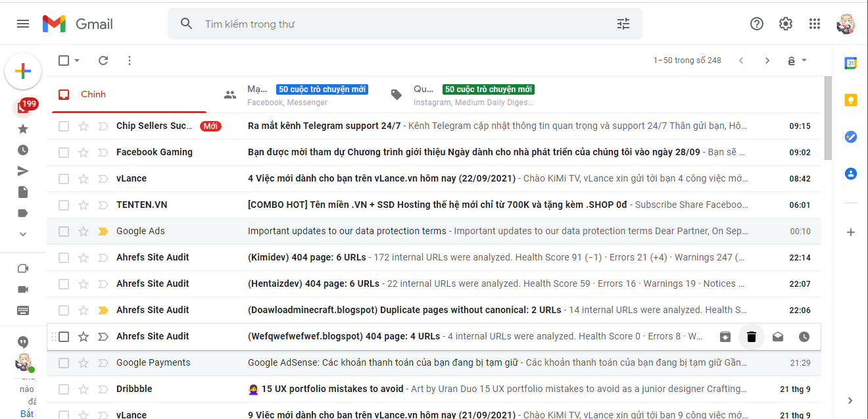Click the Compose plus button
This screenshot has height=419, width=868.
[23, 71]
